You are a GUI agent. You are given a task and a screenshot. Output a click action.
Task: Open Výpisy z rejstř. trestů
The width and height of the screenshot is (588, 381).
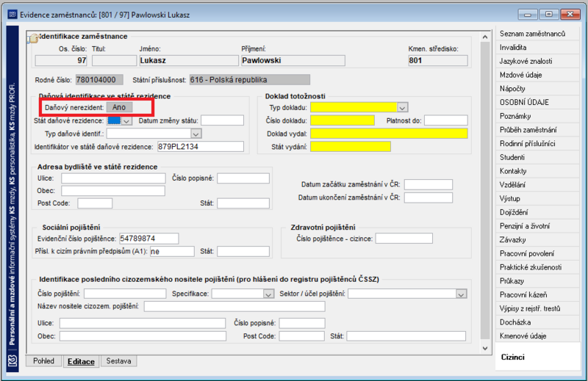coord(537,308)
